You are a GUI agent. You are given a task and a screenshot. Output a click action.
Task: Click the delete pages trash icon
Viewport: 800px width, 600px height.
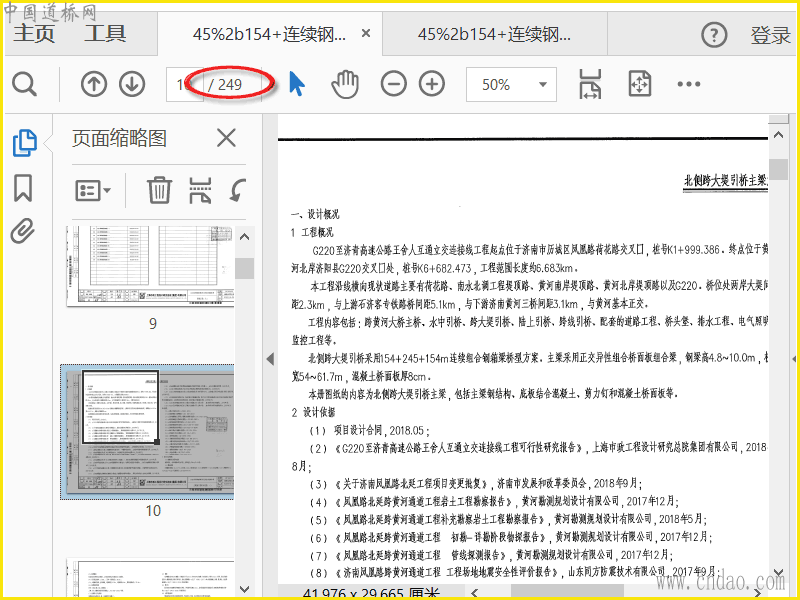pyautogui.click(x=159, y=190)
